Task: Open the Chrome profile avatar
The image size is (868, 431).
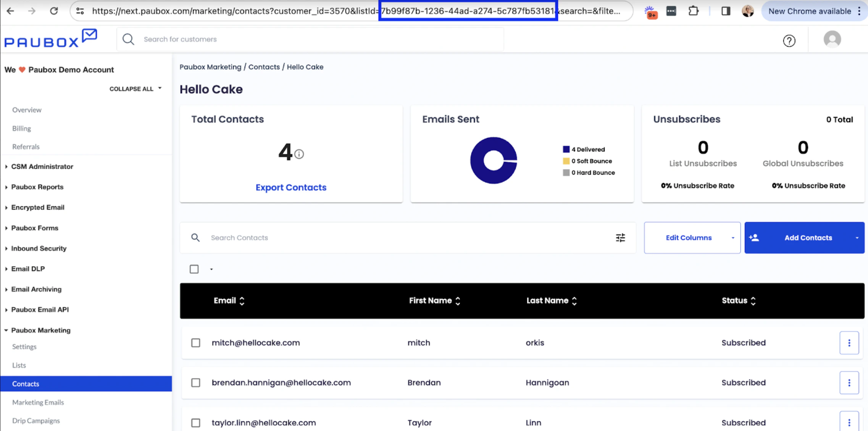Action: [x=748, y=11]
